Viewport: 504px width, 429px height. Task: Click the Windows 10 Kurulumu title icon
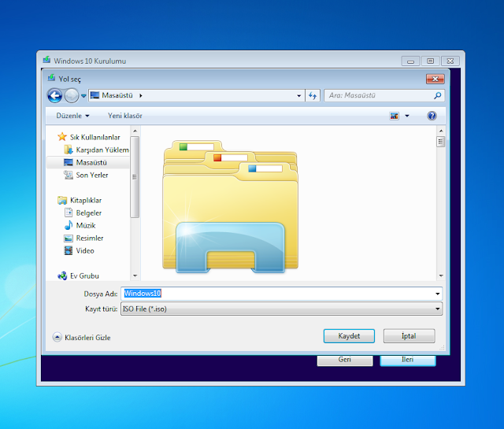pos(47,60)
